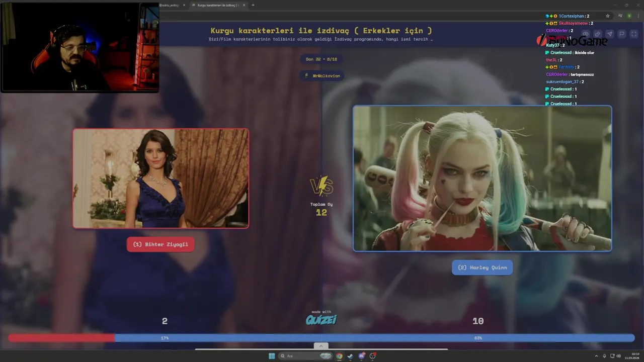Open Discord from the taskbar
644x362 pixels.
[361, 356]
